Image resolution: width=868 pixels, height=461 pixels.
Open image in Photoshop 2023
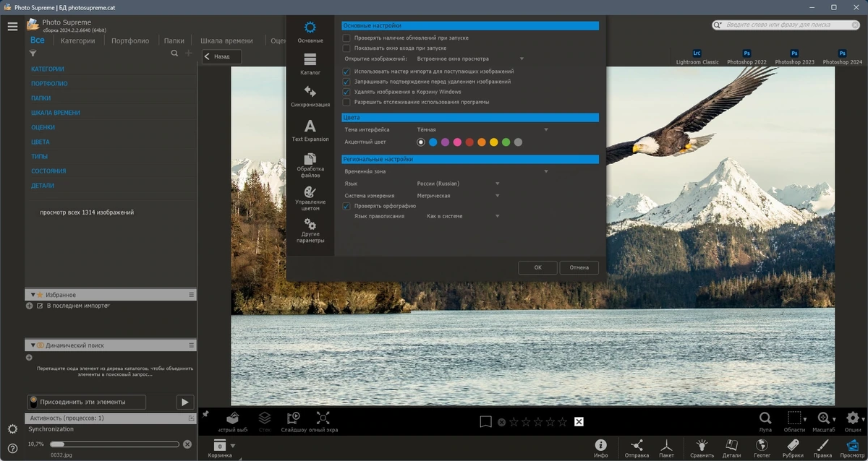[x=794, y=57]
